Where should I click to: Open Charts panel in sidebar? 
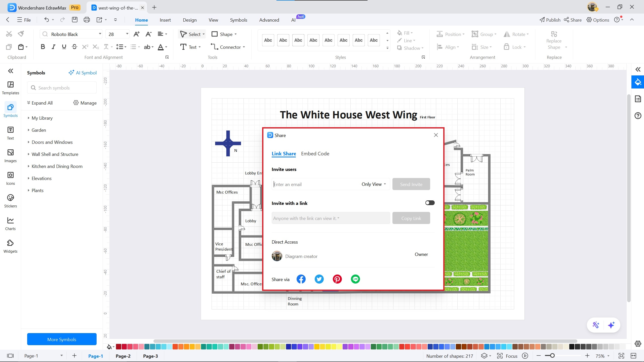[10, 224]
